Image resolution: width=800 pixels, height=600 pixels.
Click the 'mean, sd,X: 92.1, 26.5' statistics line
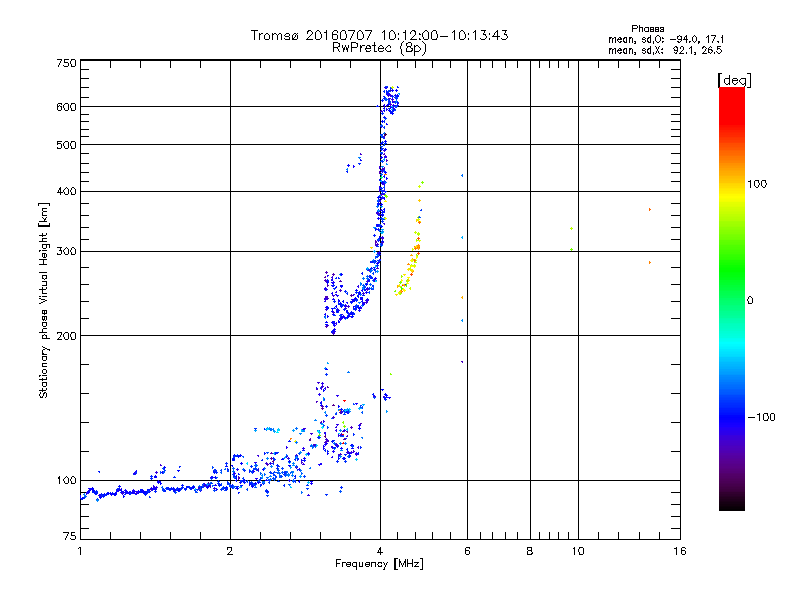pyautogui.click(x=665, y=50)
